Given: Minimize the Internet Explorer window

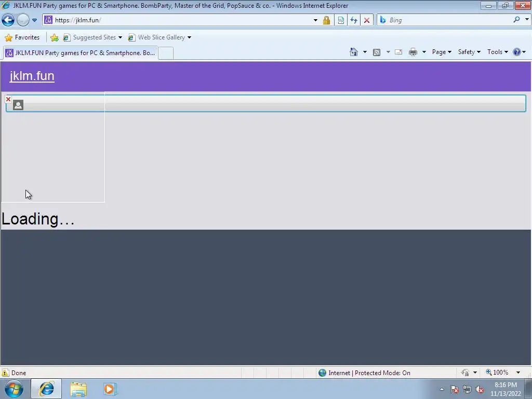Looking at the screenshot, I should point(488,5).
